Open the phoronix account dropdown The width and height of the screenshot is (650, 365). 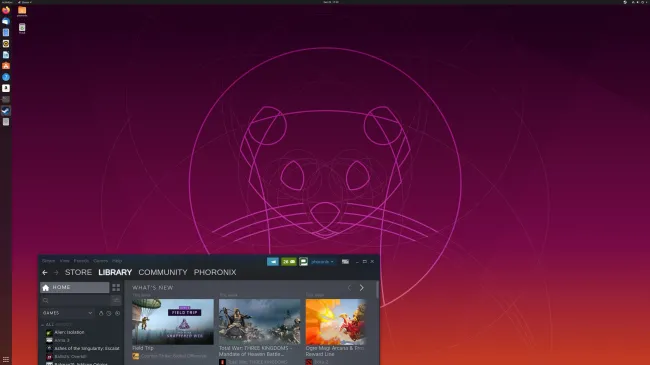(322, 262)
